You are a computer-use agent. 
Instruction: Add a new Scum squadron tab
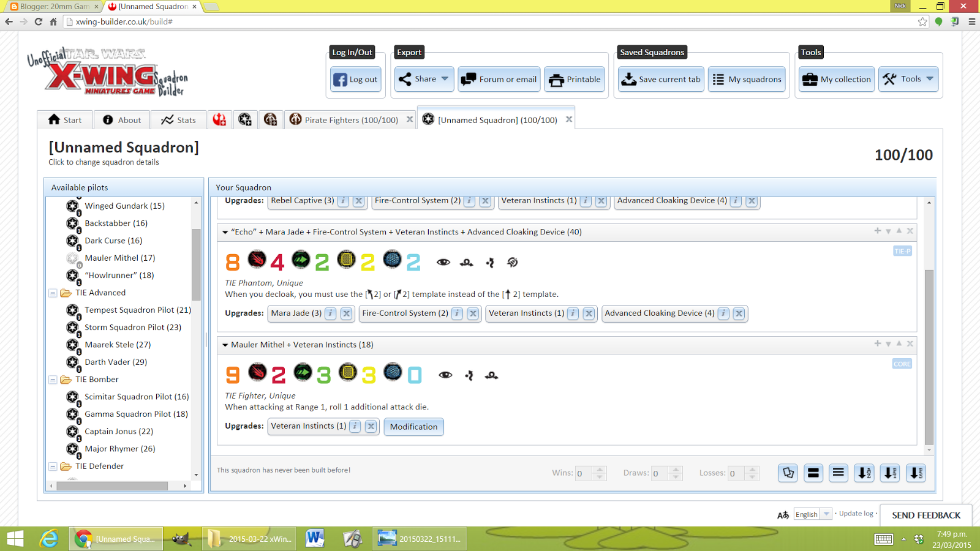coord(271,119)
